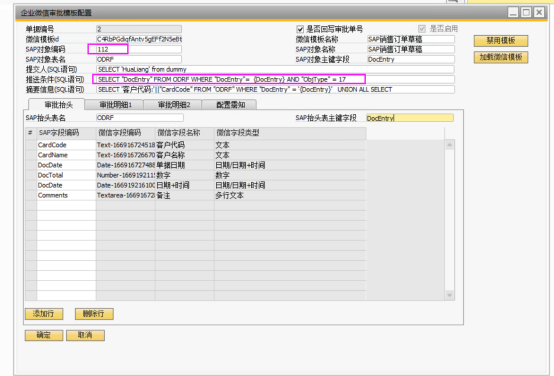
Task: Click the Text-166916726670 cell
Action: point(125,155)
